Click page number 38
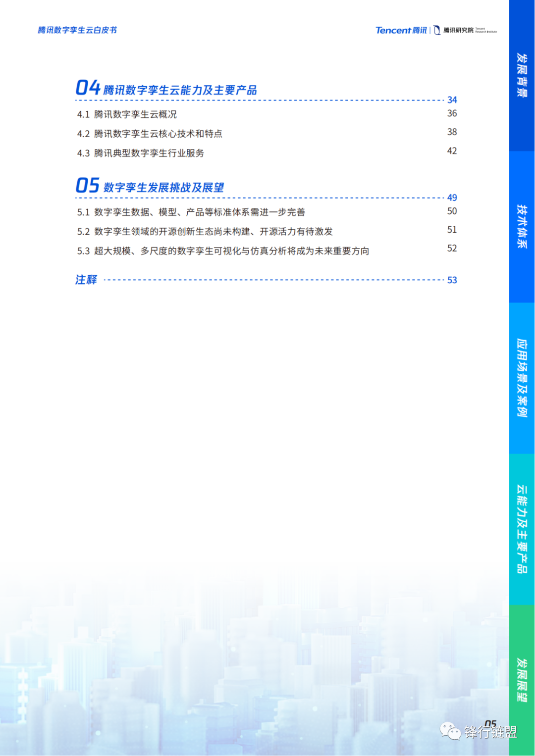 tap(452, 132)
